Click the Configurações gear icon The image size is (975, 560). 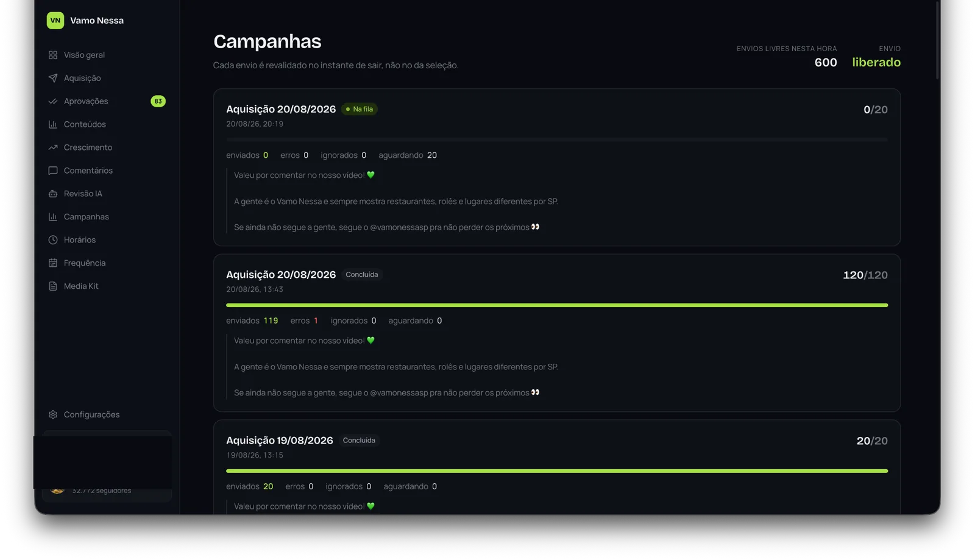click(x=53, y=415)
